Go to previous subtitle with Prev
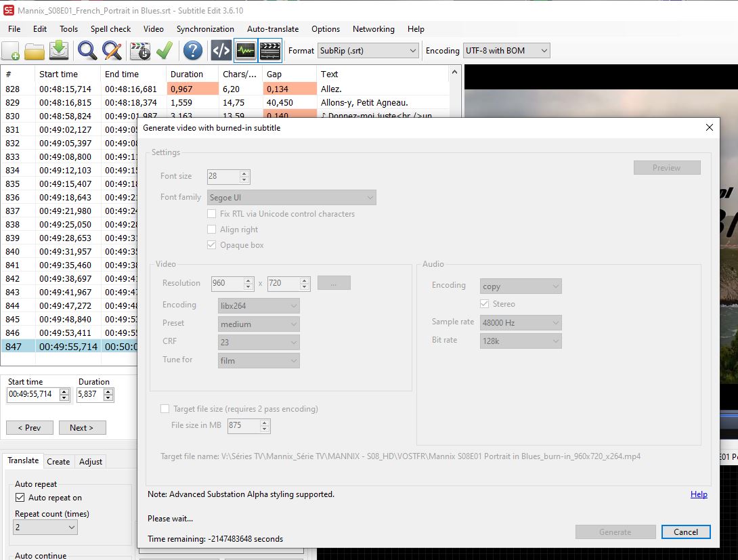The width and height of the screenshot is (738, 560). 30,428
